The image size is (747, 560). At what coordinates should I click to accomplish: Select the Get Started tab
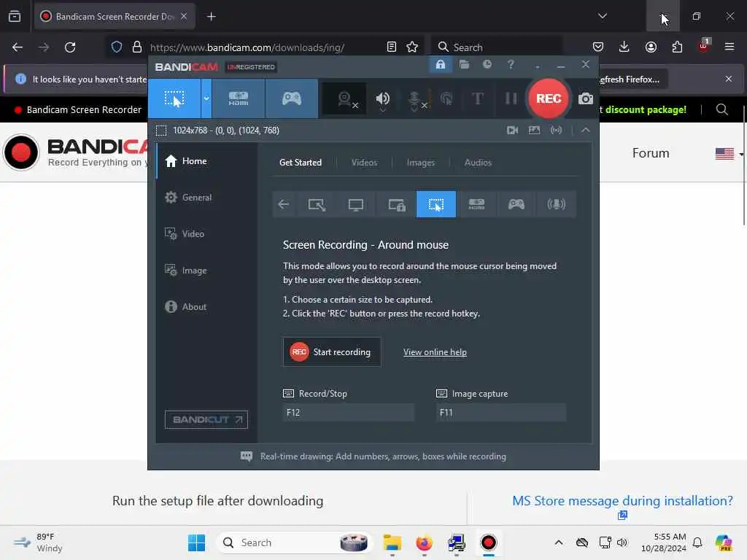pos(300,163)
